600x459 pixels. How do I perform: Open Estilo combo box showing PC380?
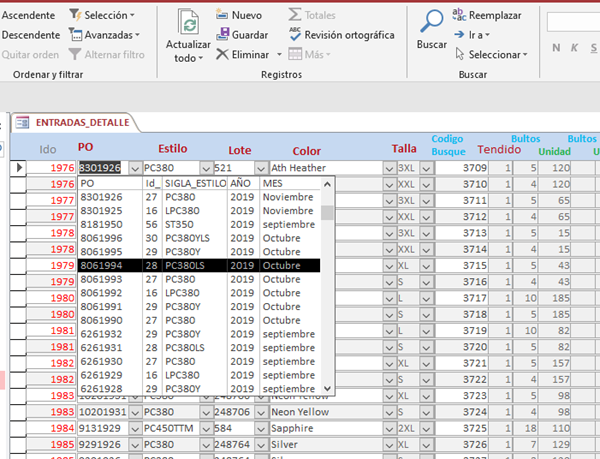[206, 168]
